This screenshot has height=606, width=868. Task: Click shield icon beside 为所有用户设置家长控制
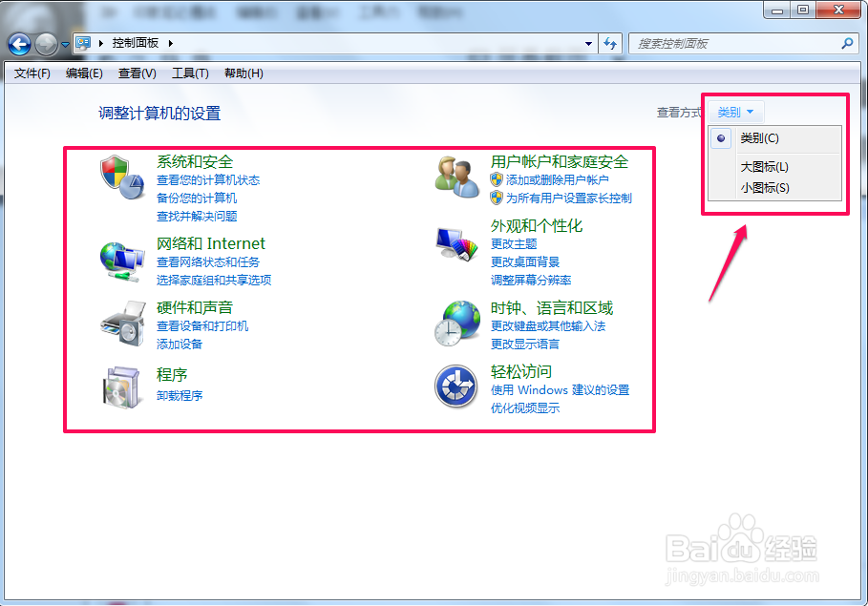pyautogui.click(x=497, y=198)
